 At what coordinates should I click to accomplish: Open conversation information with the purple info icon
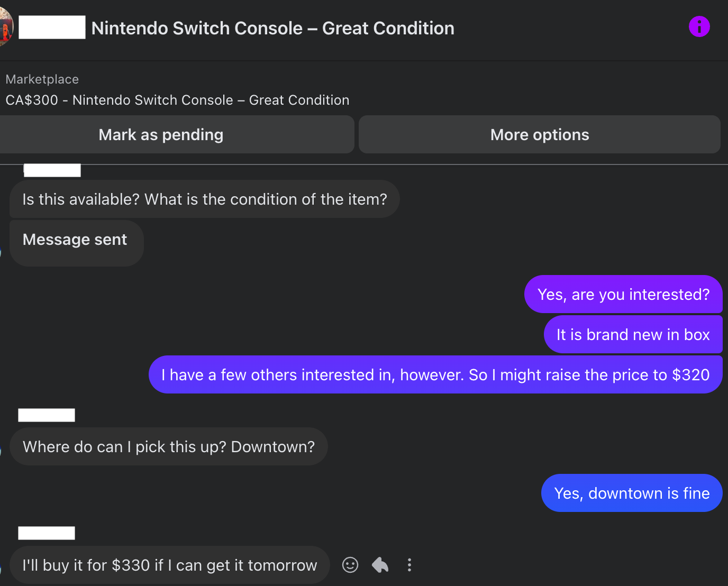(699, 26)
